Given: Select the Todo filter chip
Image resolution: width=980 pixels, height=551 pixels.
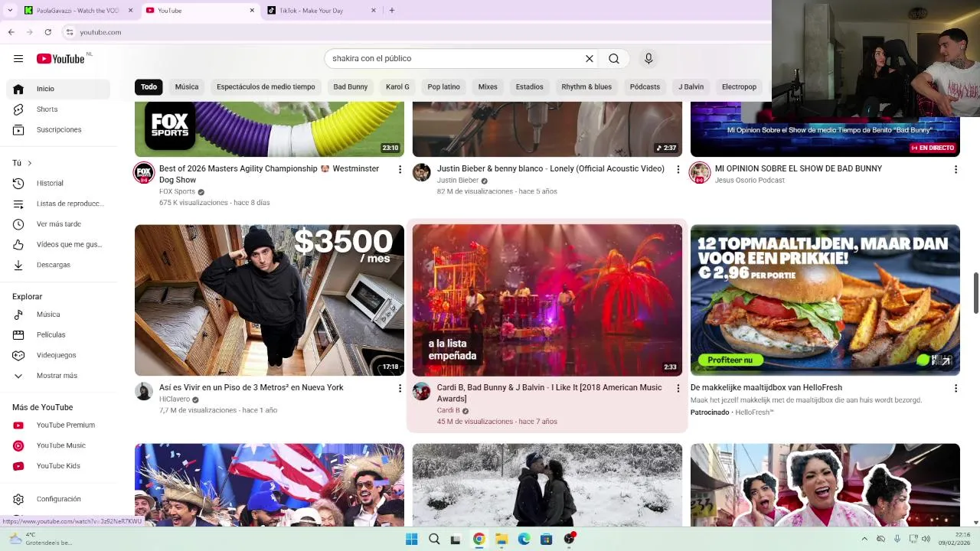Looking at the screenshot, I should [149, 86].
